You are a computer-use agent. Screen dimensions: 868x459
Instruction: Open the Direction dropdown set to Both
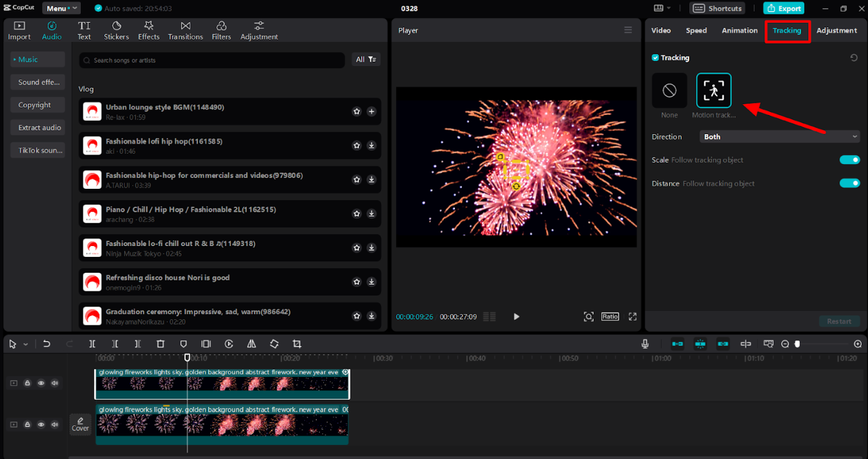click(x=780, y=137)
